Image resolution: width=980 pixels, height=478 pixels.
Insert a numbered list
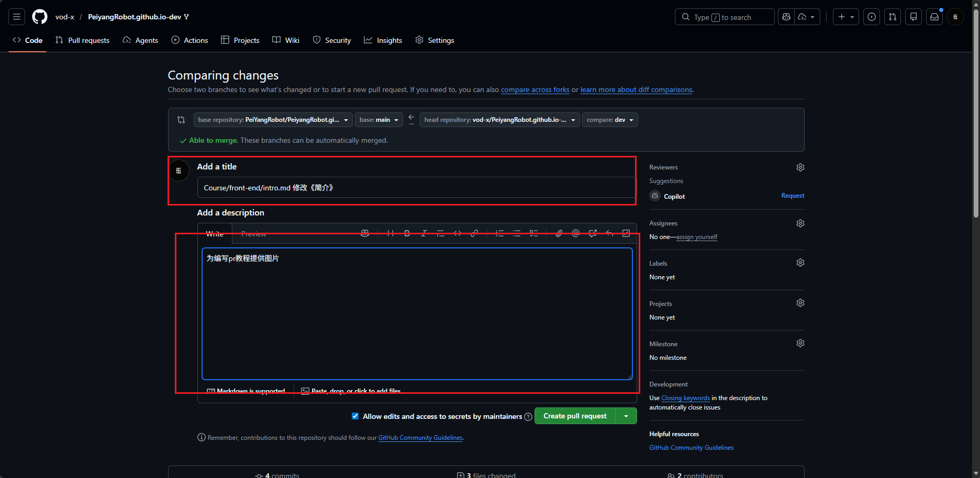[499, 233]
